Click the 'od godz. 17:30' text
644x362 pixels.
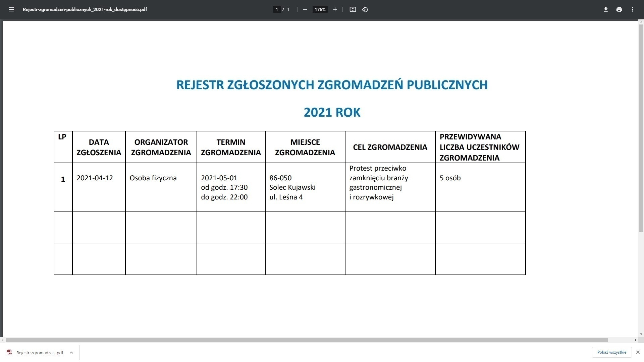224,187
